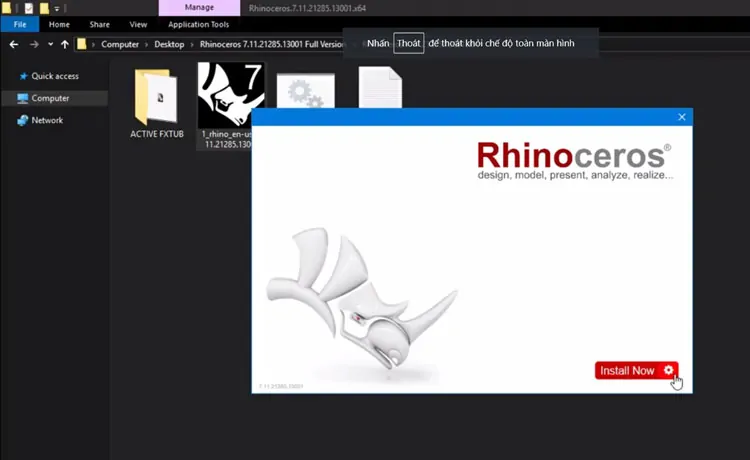Click the new folder icon in title bar
The height and width of the screenshot is (460, 750).
44,8
